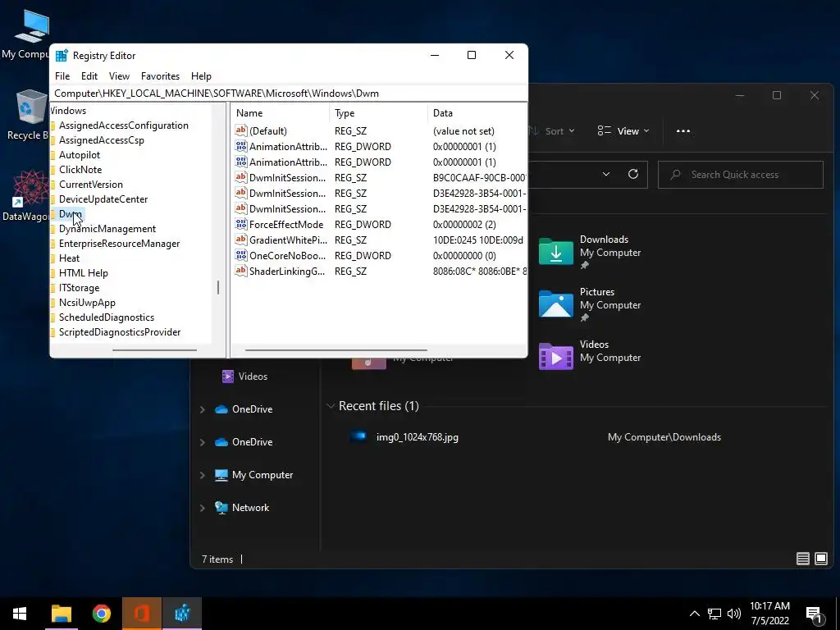Collapse the Recent files section
The image size is (840, 630).
tap(331, 406)
